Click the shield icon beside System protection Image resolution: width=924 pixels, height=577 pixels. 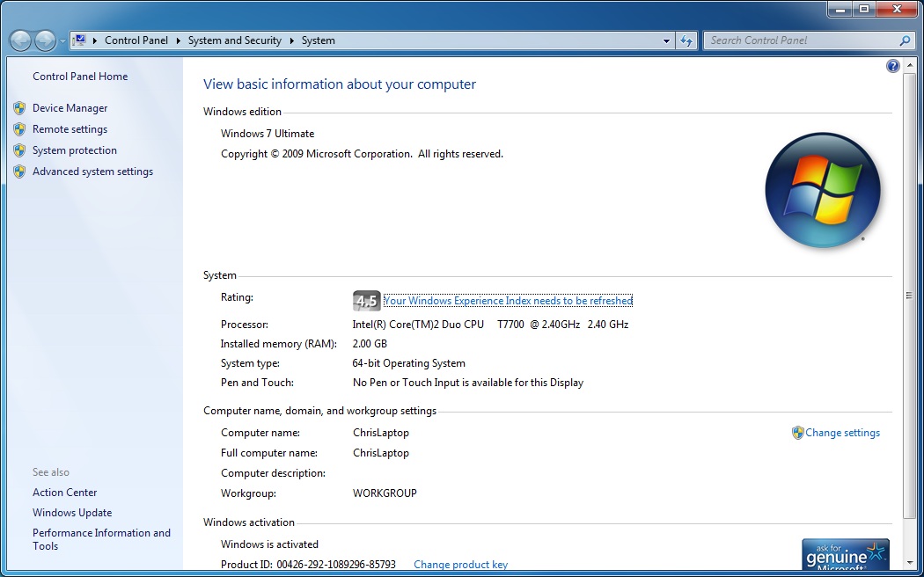pyautogui.click(x=19, y=150)
